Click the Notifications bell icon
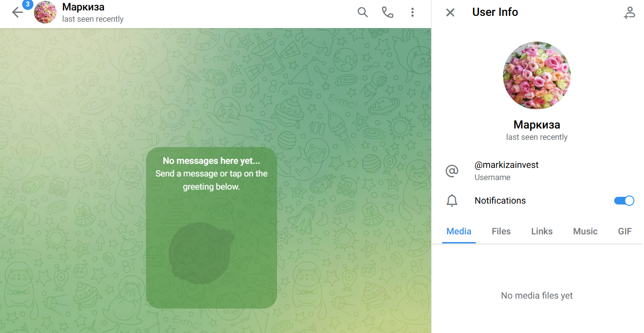644x333 pixels. (x=452, y=200)
